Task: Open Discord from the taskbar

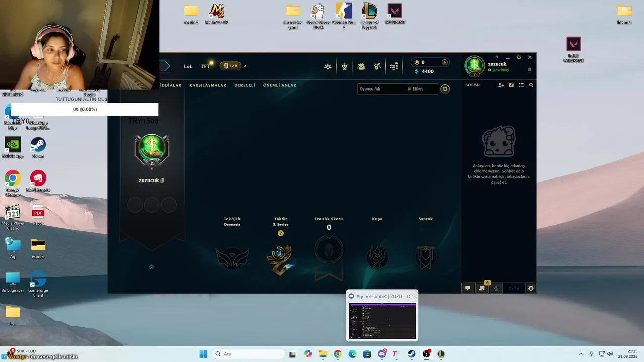Action: point(382,354)
